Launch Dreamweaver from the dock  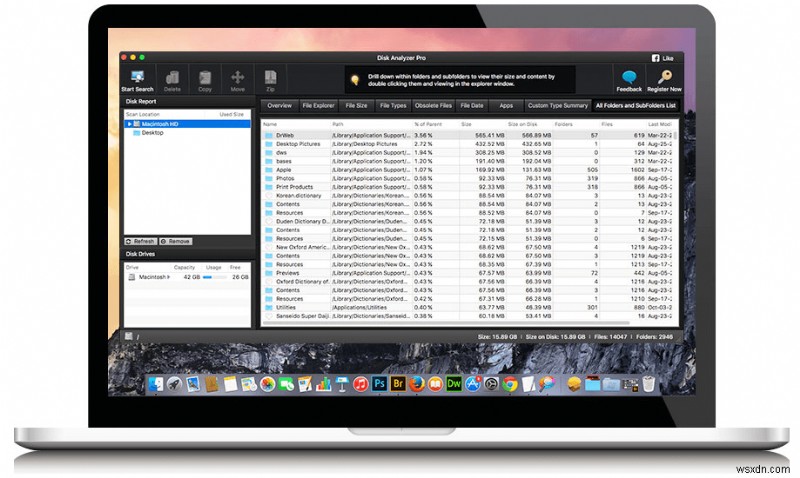[x=454, y=384]
